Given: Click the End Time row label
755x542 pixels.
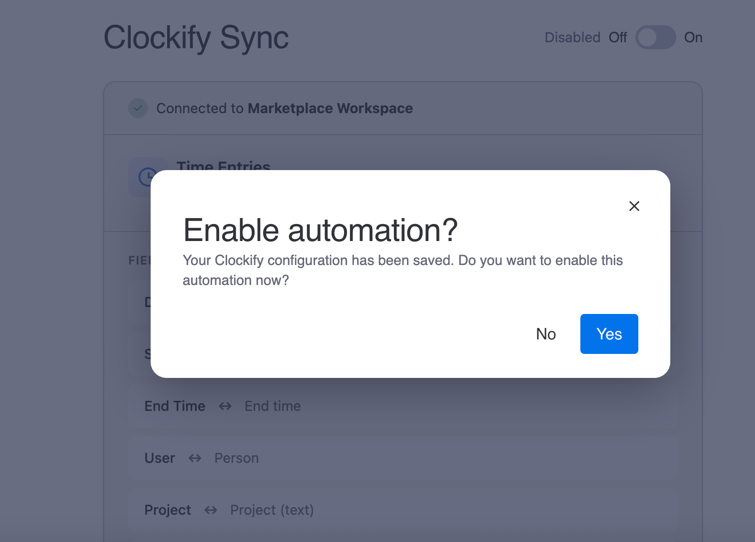Looking at the screenshot, I should 175,406.
